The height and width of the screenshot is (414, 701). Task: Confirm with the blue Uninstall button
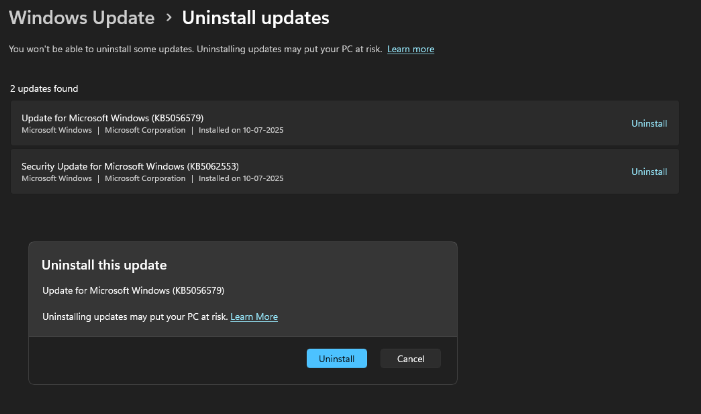[x=337, y=359]
